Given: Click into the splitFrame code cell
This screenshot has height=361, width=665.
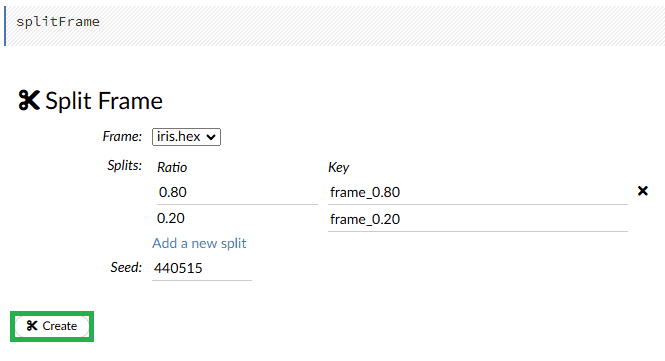Looking at the screenshot, I should 335,26.
